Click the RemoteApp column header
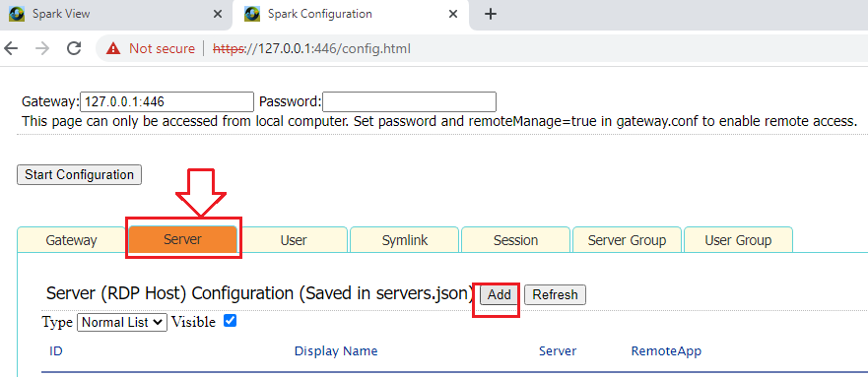This screenshot has width=868, height=377. coord(666,351)
